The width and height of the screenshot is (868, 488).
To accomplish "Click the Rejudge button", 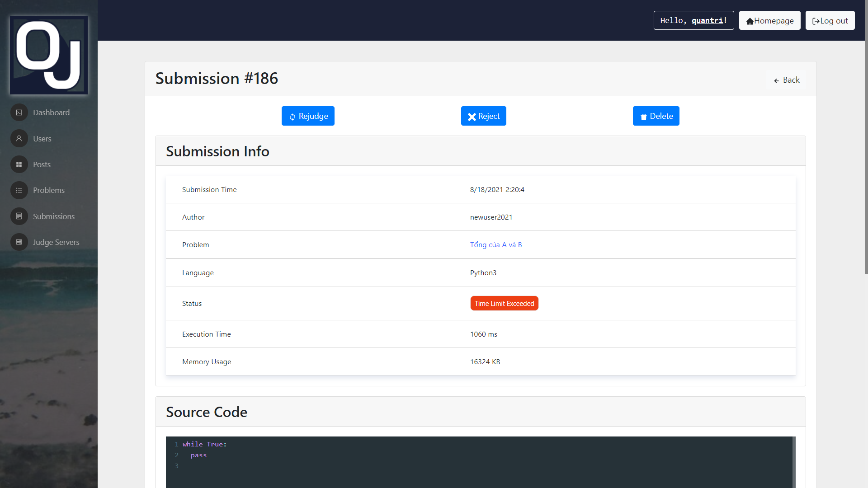I will point(308,116).
